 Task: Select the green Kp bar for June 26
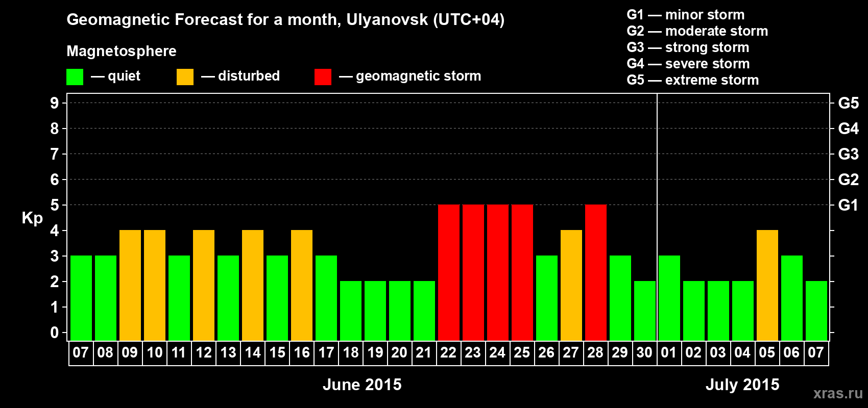547,298
